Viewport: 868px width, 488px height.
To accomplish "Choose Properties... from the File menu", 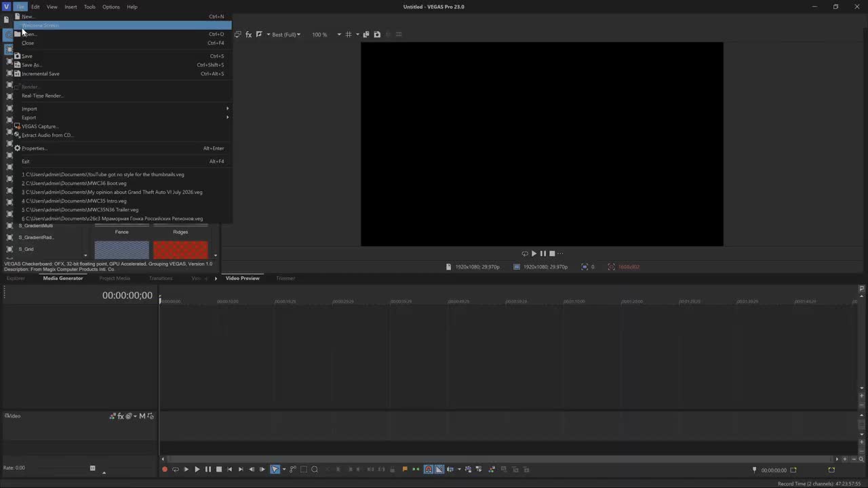I will (123, 148).
